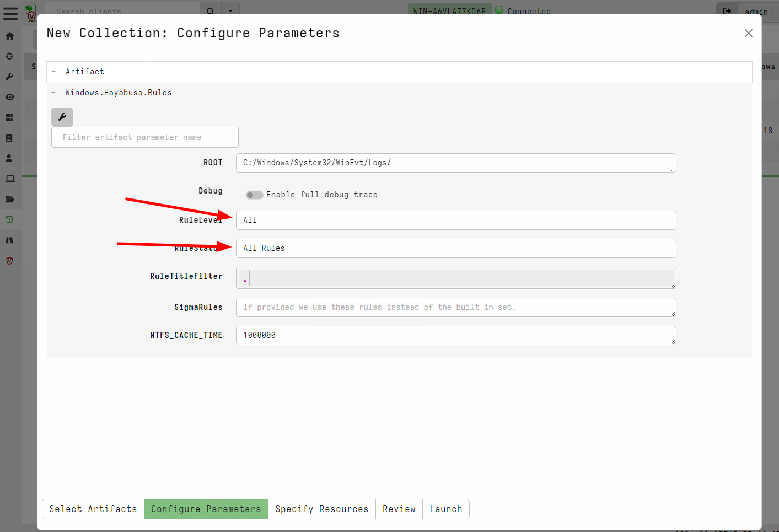Click the ROOT path input field
This screenshot has width=779, height=532.
point(455,163)
